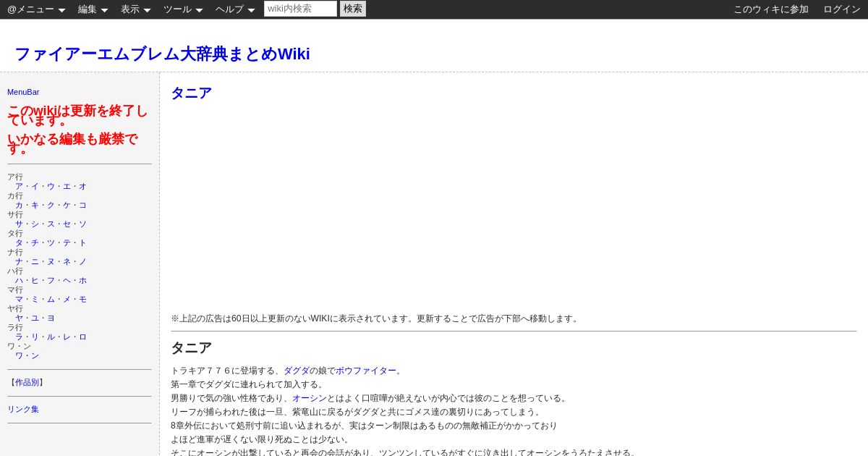Image resolution: width=868 pixels, height=456 pixels.
Task: Go to the ソ index link
Action: 82,224
